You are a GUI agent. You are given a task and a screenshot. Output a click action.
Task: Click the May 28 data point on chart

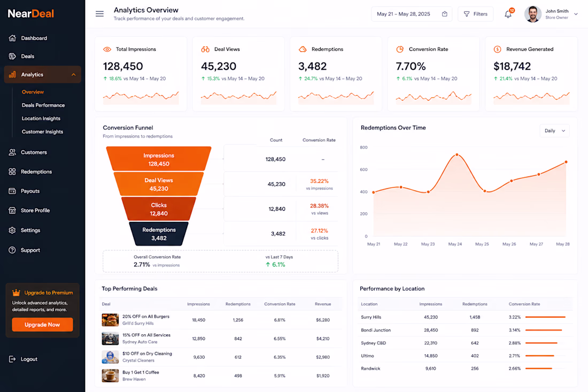coord(566,162)
